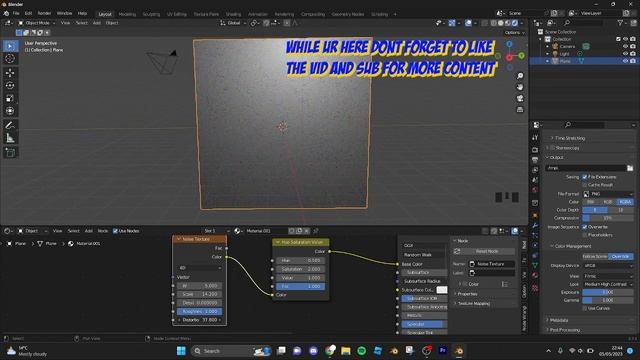The height and width of the screenshot is (360, 640).
Task: Select the Cursor tool in viewport toolbar
Action: 10,59
